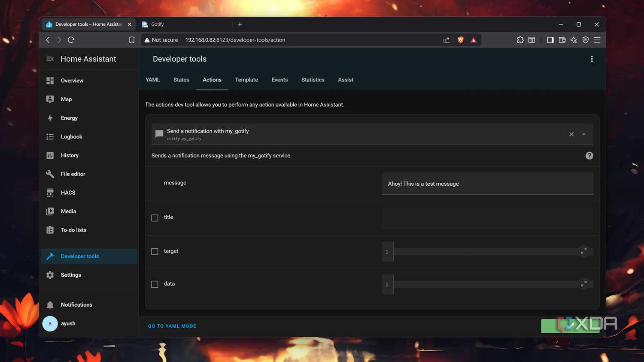The width and height of the screenshot is (644, 362).
Task: Open the help icon for notify action
Action: pyautogui.click(x=589, y=156)
